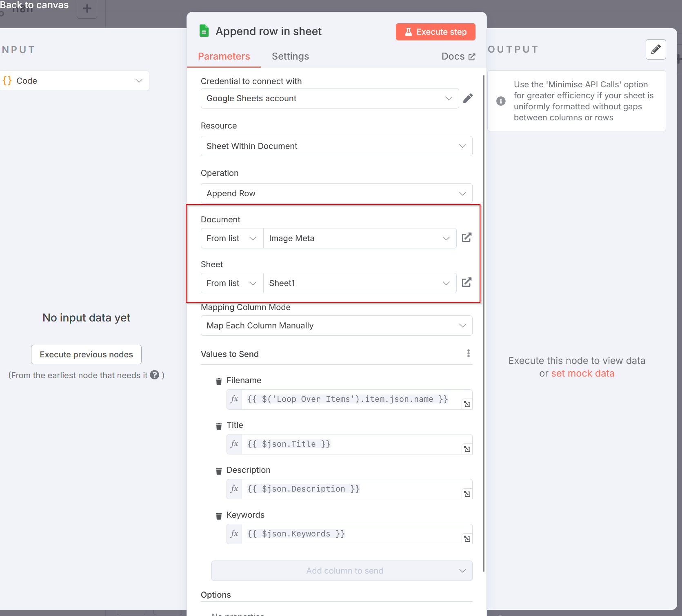Expand the Code dropdown in the input panel
Viewport: 682px width, 616px height.
pos(138,80)
